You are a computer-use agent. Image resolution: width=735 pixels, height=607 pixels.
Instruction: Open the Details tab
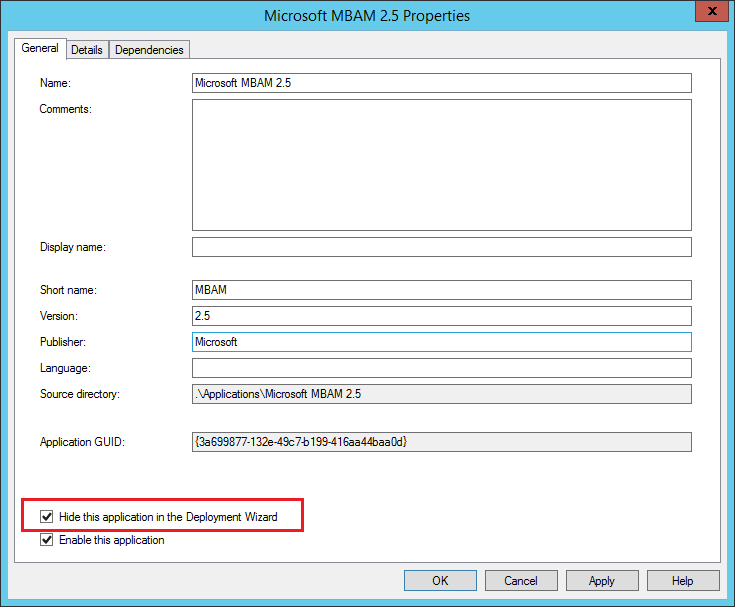coord(87,50)
